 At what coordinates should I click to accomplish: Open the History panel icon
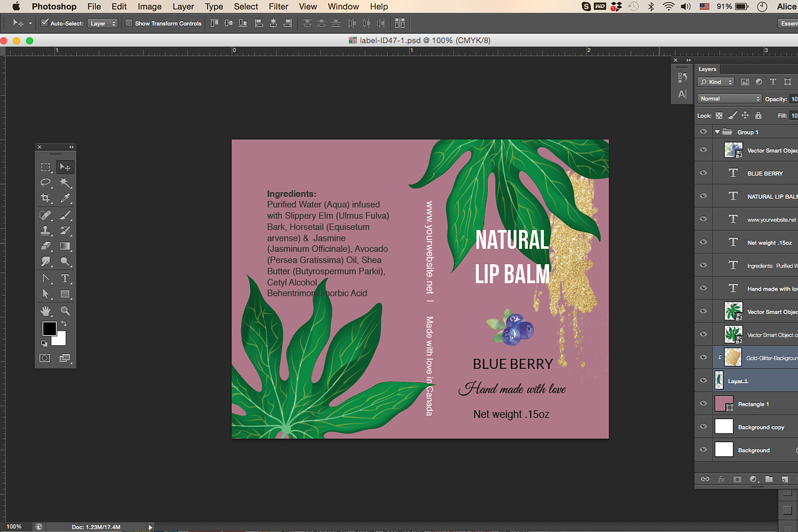coord(682,78)
